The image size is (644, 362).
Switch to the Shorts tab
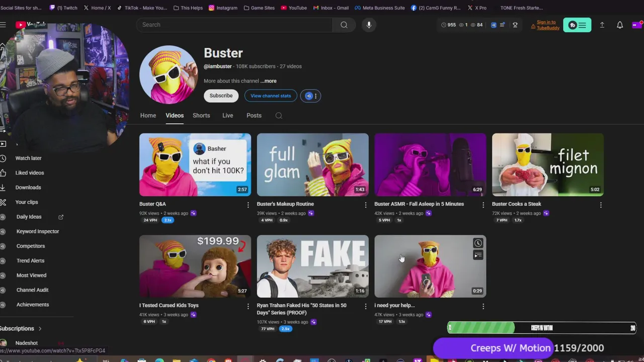coord(201,116)
